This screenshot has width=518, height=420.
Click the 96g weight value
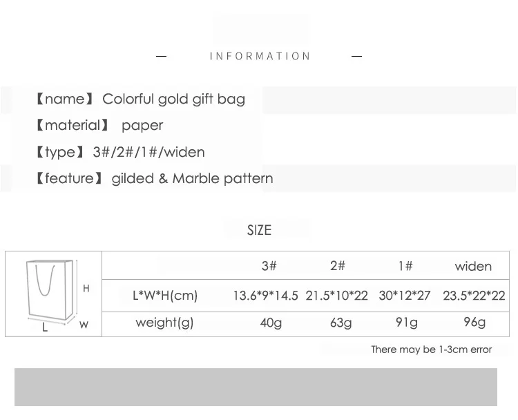coord(474,322)
